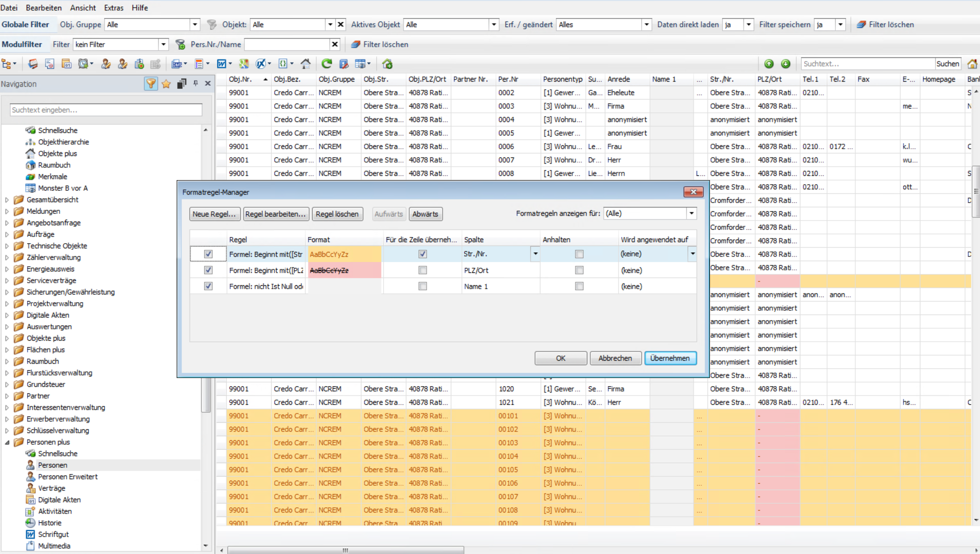Click the house icon in toolbar

click(305, 64)
